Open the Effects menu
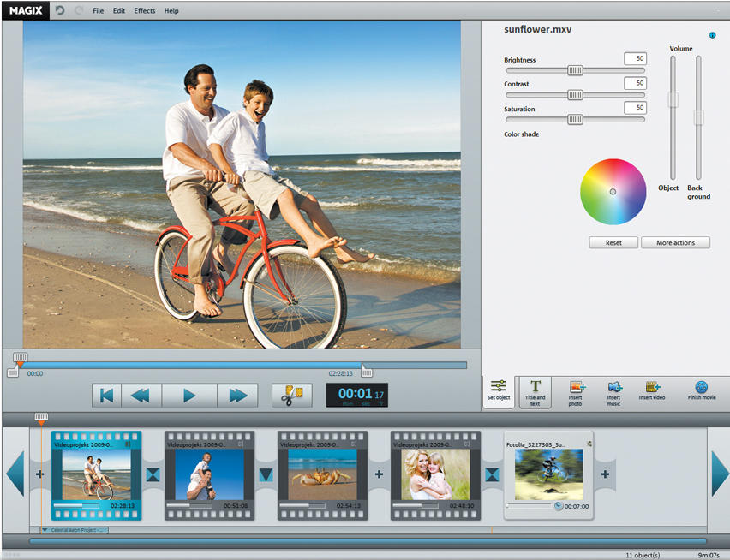This screenshot has height=560, width=730. point(145,11)
